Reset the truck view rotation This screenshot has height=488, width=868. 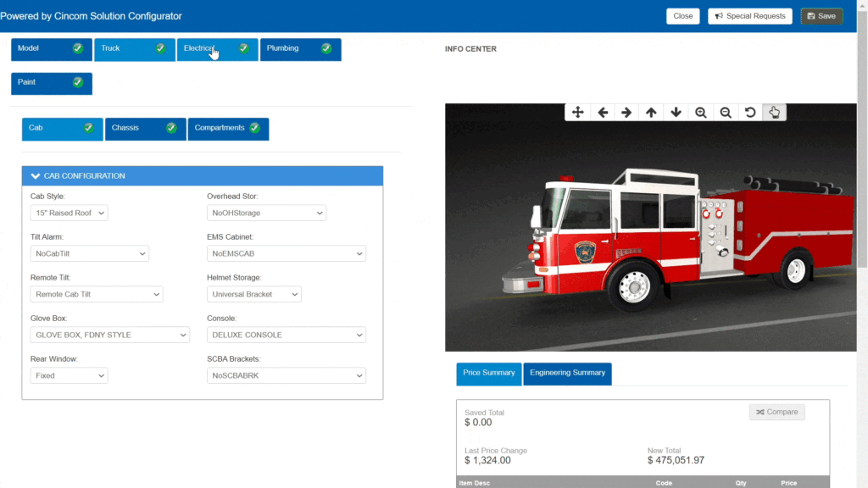pyautogui.click(x=749, y=111)
